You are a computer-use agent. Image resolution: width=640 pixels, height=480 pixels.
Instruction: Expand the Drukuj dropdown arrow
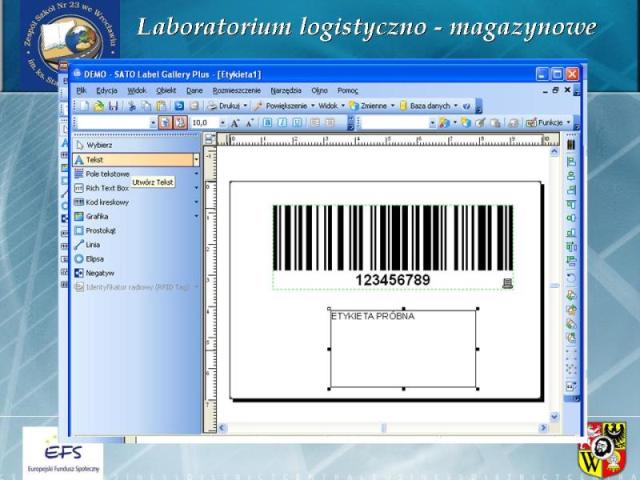(245, 106)
